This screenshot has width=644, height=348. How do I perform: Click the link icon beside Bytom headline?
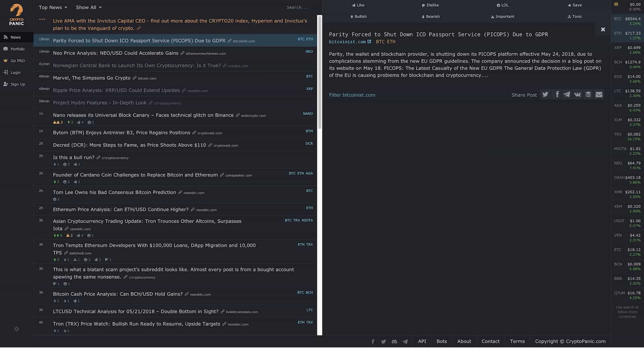(194, 133)
